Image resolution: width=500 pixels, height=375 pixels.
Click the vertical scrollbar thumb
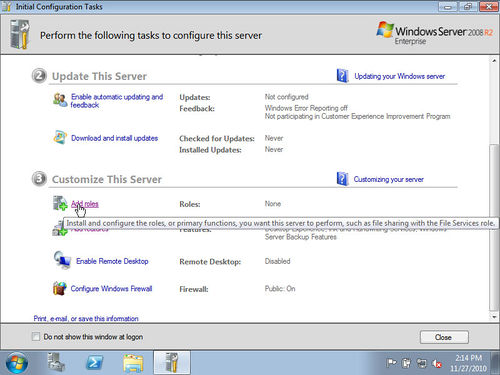[494, 227]
